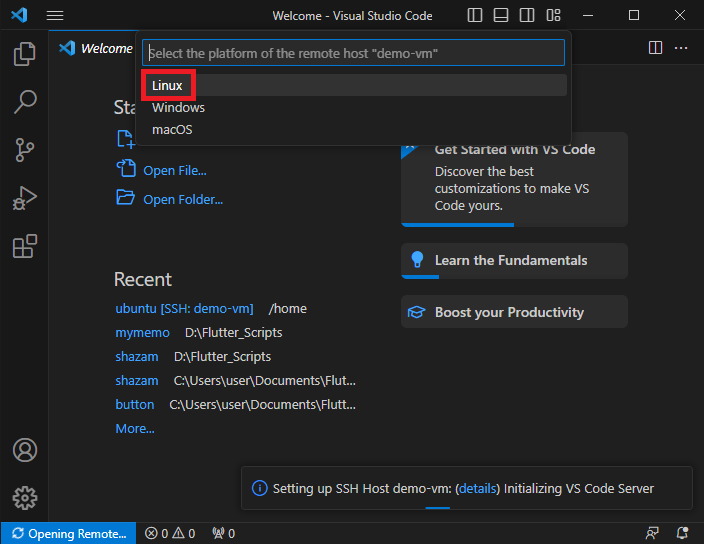Open the Extensions view

coord(25,246)
